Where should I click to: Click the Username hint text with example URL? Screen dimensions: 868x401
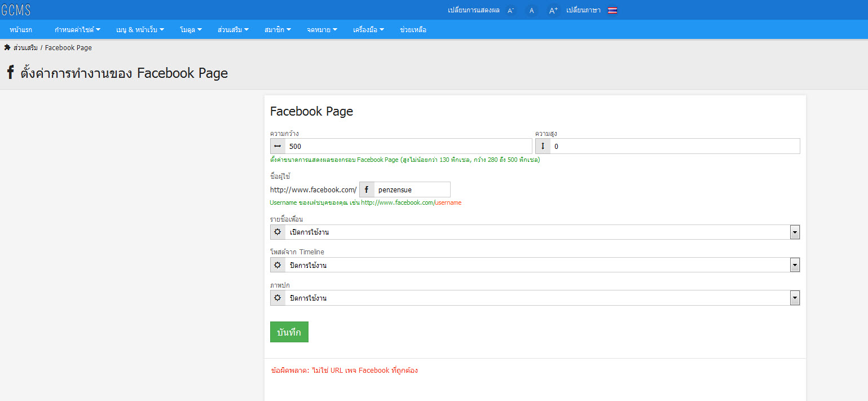click(365, 202)
